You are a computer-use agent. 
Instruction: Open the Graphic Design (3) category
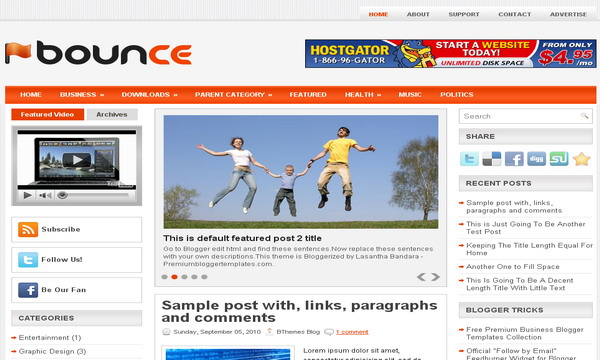point(52,351)
